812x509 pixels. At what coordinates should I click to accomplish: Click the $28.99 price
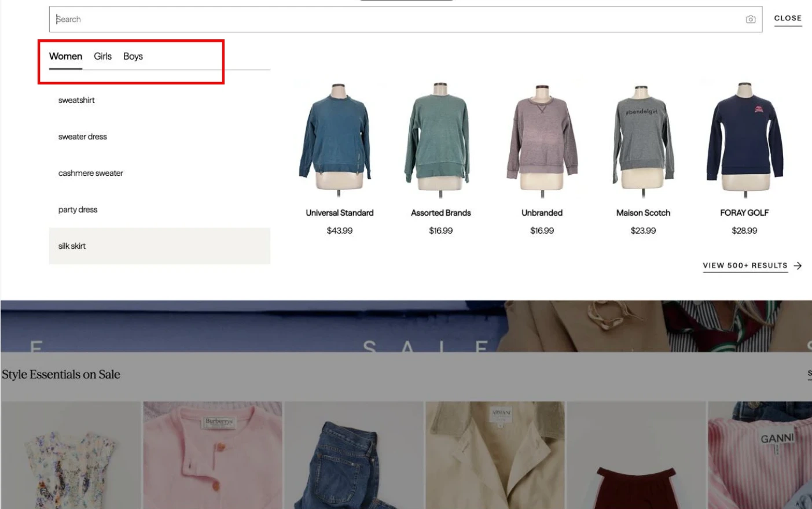coord(744,230)
